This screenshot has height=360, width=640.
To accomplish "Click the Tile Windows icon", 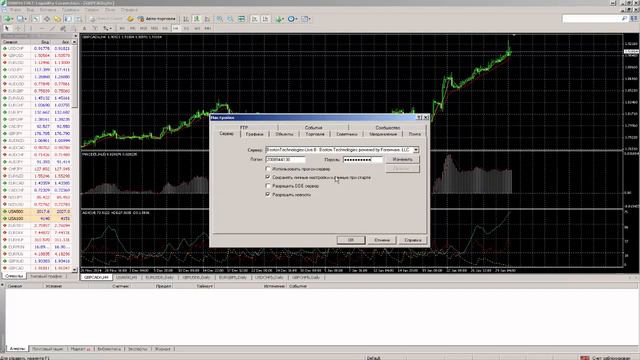I will 242,19.
